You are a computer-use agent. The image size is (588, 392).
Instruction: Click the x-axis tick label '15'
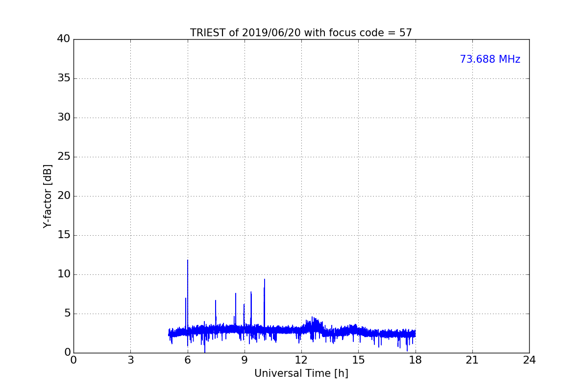[358, 360]
